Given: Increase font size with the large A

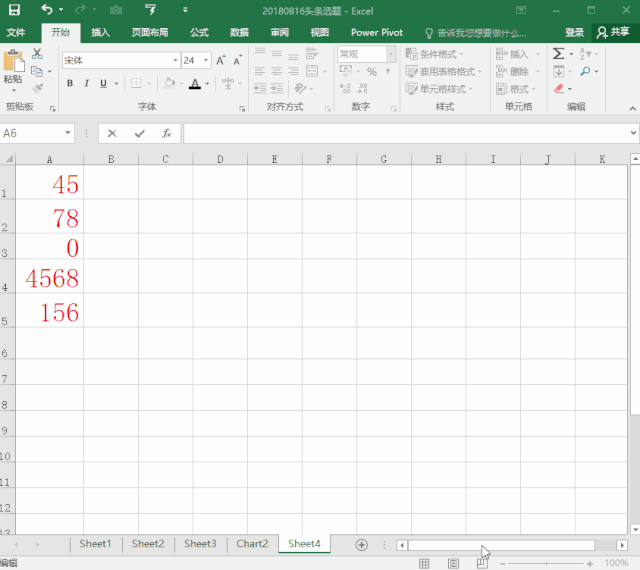Looking at the screenshot, I should pyautogui.click(x=220, y=60).
